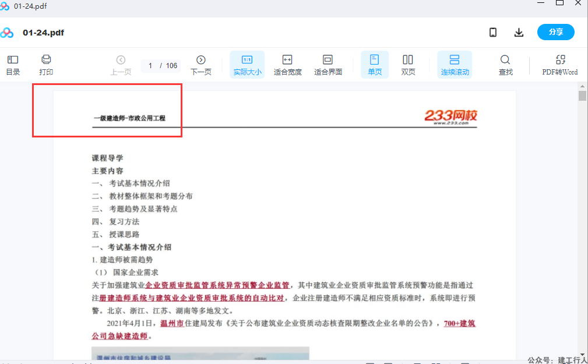This screenshot has height=364, width=588.
Task: Select 适合宽度 fit width view
Action: click(x=288, y=65)
